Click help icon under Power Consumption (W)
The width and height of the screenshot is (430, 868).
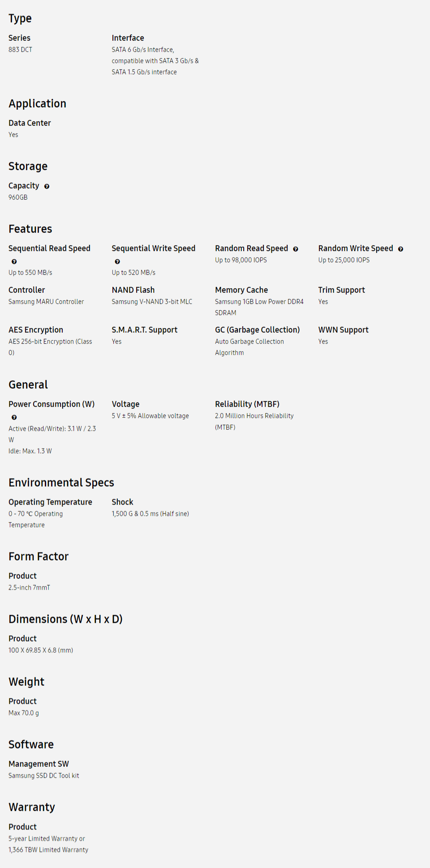coord(14,417)
